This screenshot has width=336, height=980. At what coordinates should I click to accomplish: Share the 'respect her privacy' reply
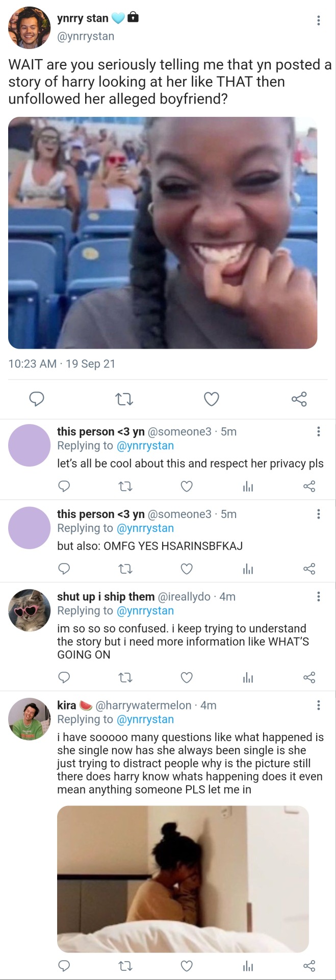click(309, 486)
